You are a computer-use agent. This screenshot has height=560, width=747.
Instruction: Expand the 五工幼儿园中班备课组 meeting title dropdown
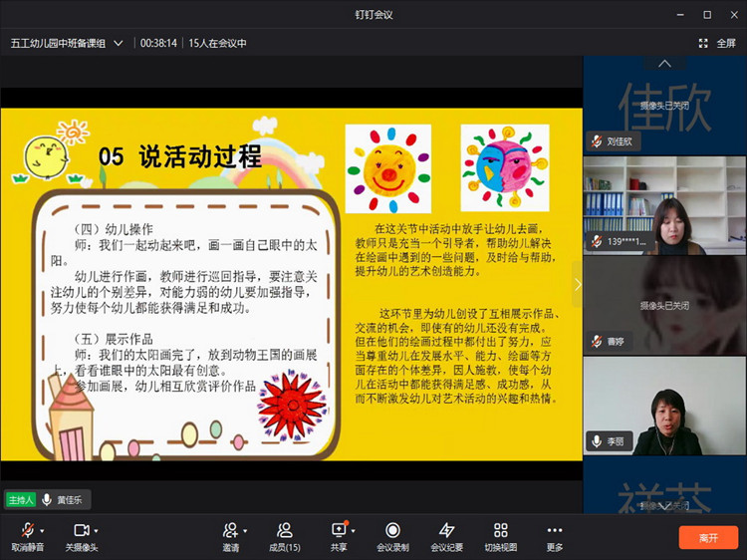pos(118,44)
